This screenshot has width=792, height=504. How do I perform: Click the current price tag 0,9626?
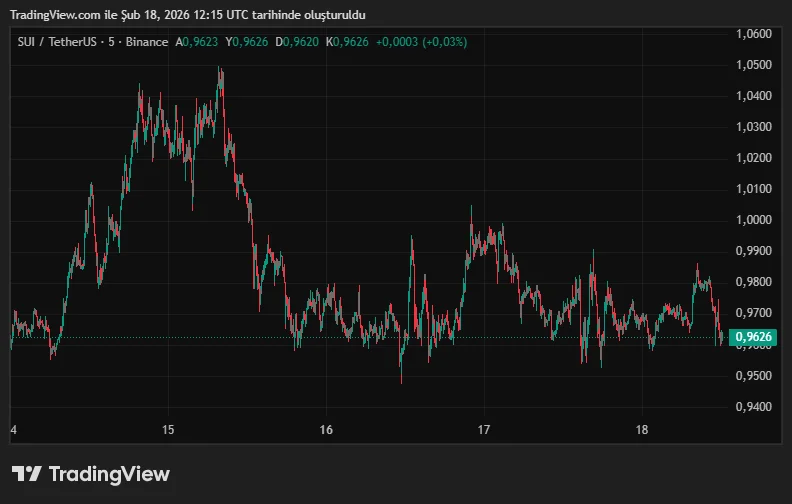[753, 337]
